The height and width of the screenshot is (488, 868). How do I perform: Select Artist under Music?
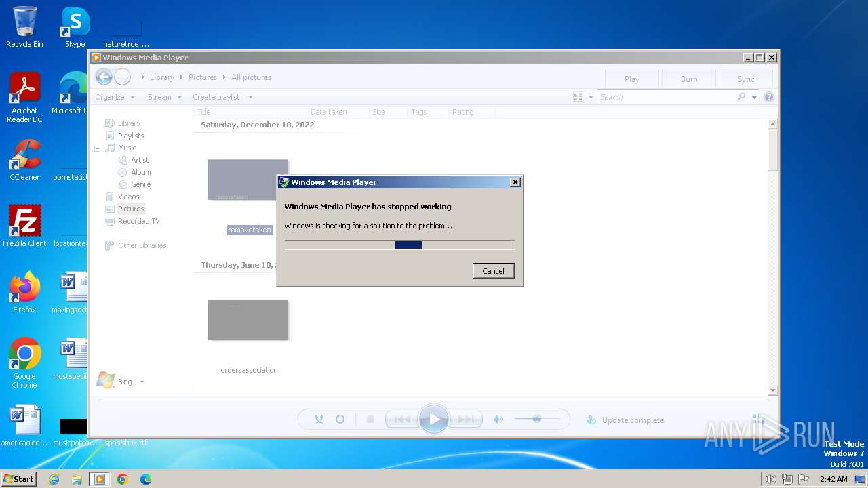point(140,160)
